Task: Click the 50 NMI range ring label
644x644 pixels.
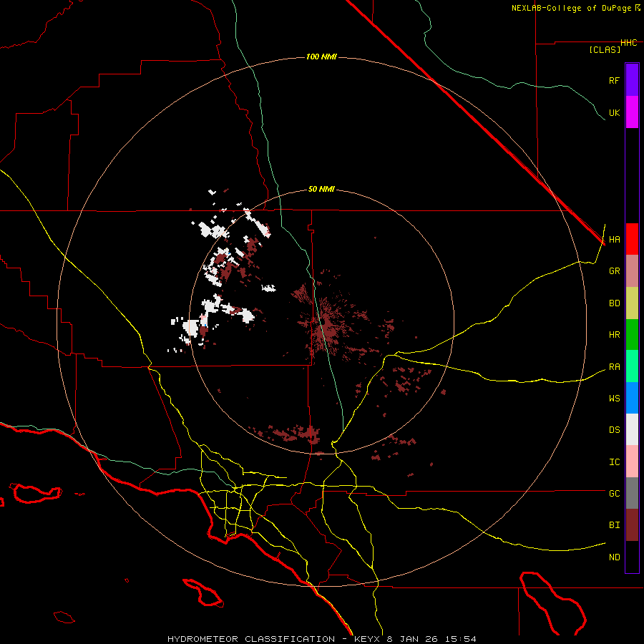Action: point(321,190)
